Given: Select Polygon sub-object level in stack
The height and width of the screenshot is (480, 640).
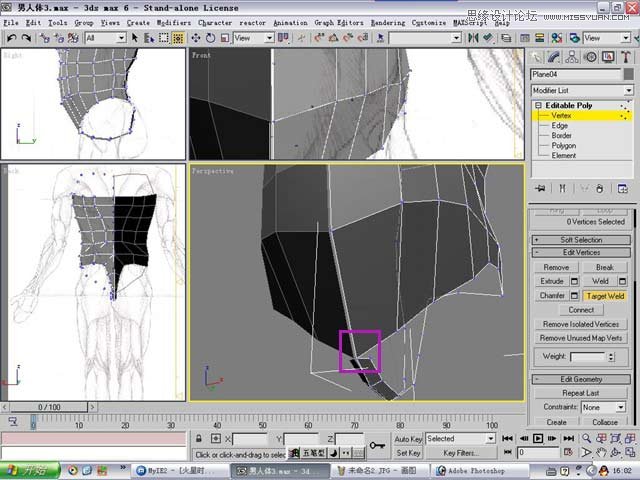Looking at the screenshot, I should pyautogui.click(x=564, y=145).
